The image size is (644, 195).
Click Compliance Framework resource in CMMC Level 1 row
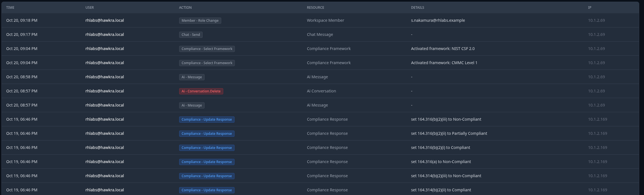point(329,63)
